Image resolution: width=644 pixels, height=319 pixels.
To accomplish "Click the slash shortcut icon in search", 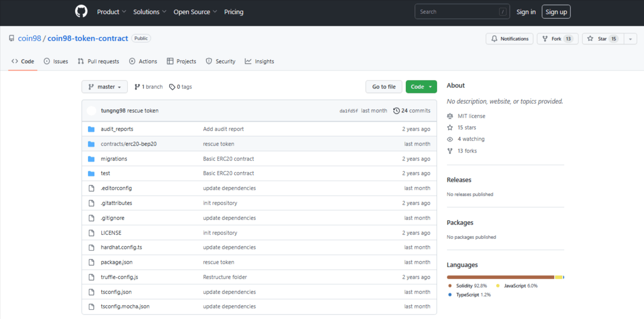I will [x=502, y=12].
